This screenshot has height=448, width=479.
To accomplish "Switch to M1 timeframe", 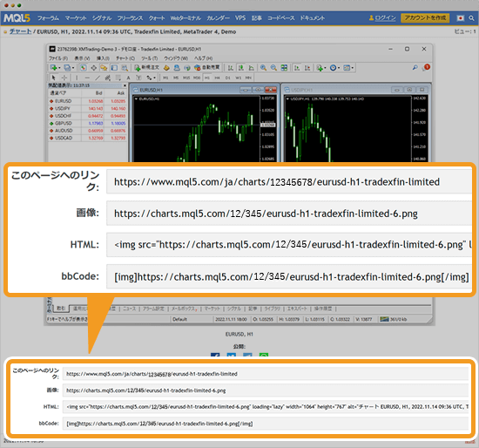I will point(165,78).
